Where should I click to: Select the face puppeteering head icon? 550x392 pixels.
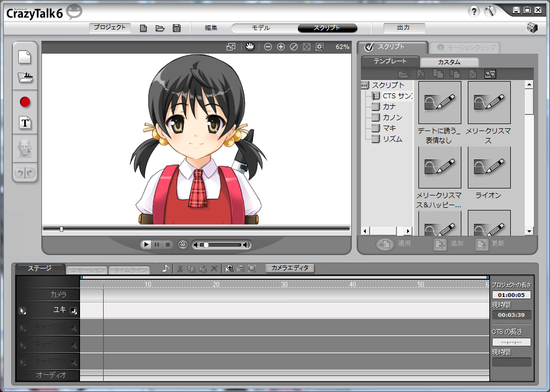[x=25, y=148]
